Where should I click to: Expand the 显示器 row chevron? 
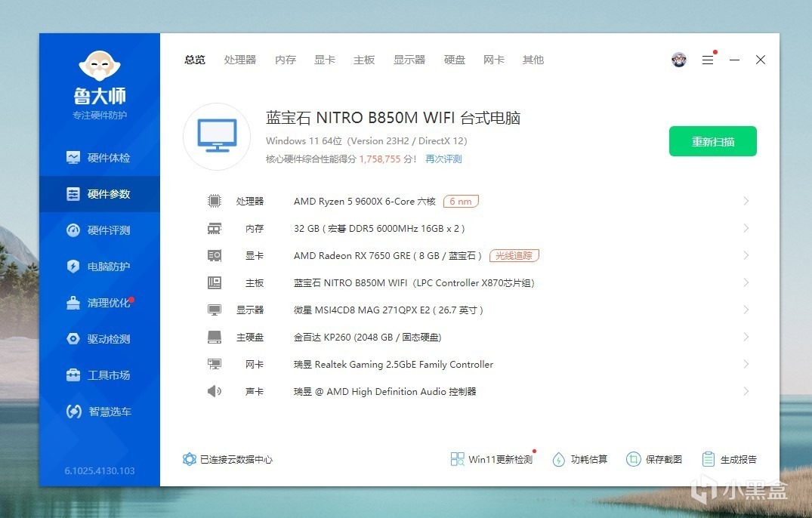[746, 310]
